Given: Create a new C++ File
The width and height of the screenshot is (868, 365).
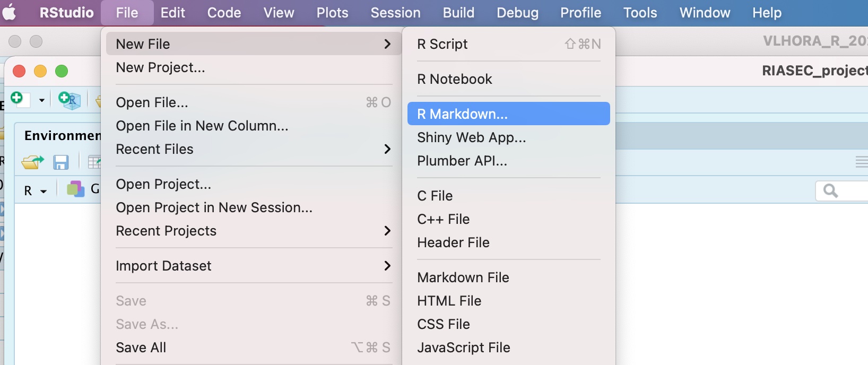Looking at the screenshot, I should pos(509,219).
